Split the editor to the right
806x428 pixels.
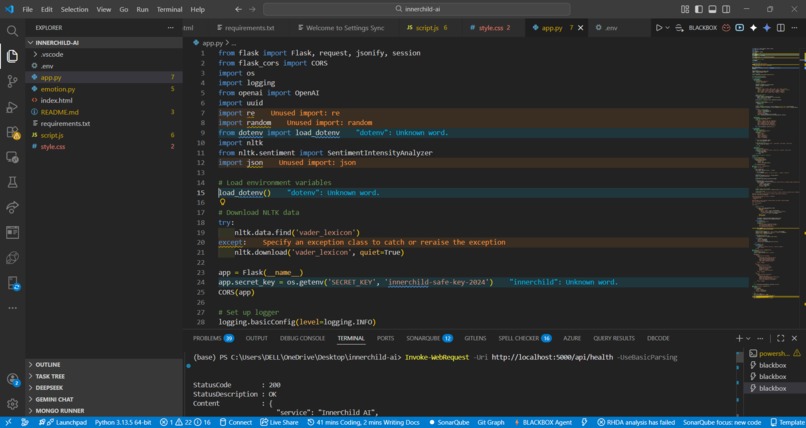(x=782, y=28)
